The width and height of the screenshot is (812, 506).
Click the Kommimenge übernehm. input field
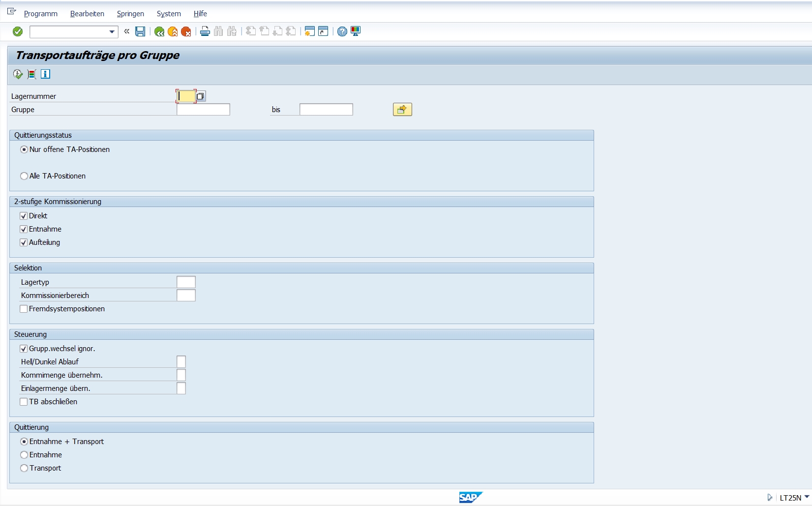coord(181,375)
